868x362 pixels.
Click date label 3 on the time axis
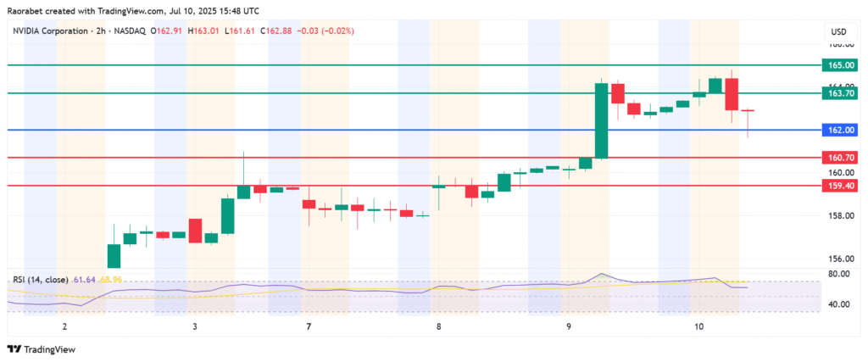pyautogui.click(x=195, y=326)
